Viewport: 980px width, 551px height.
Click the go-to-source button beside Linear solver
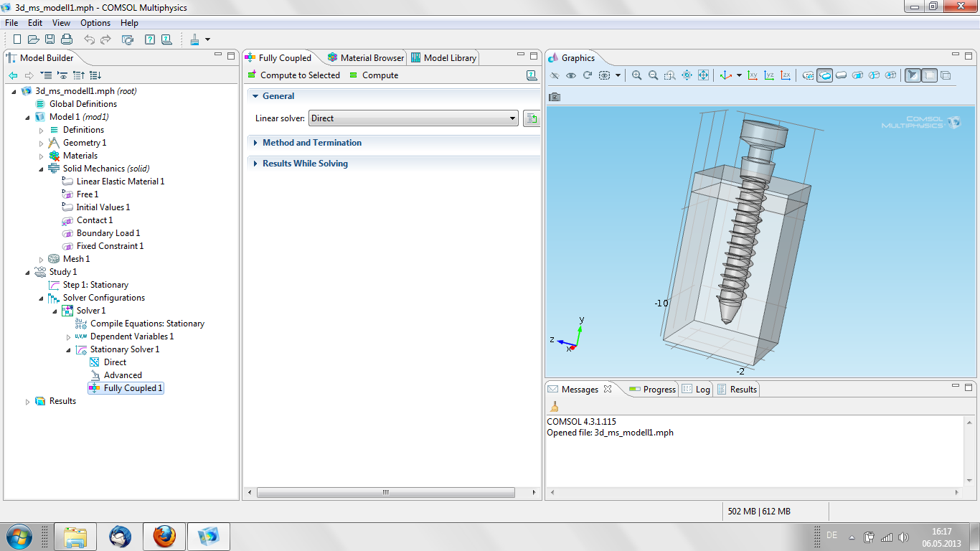click(532, 118)
